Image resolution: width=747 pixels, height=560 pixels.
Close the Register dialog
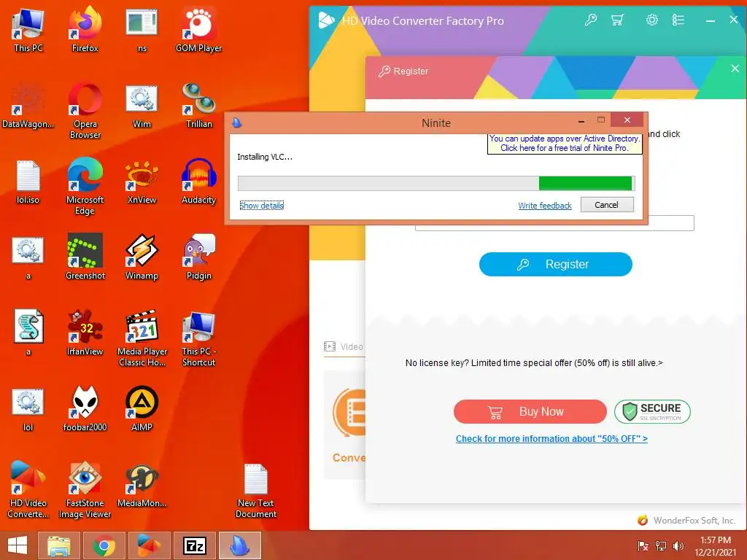(x=735, y=69)
